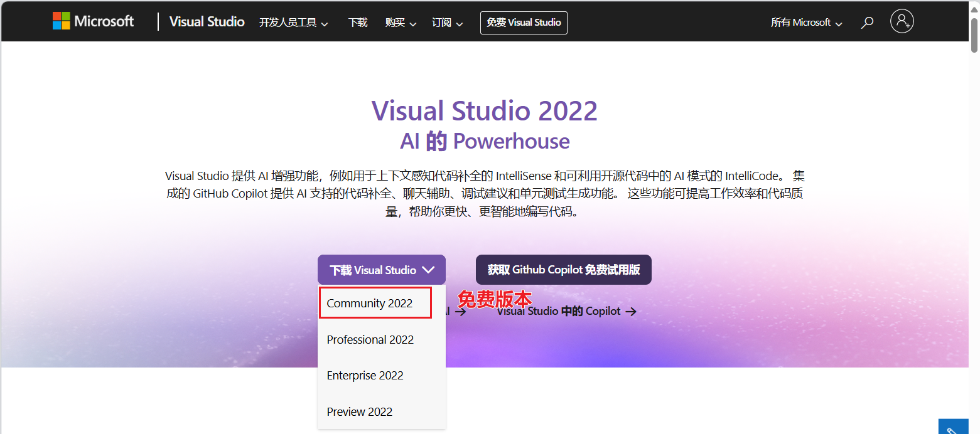Collapse the 下载 Visual Studio dropdown button
Viewport: 980px width, 434px height.
point(382,270)
